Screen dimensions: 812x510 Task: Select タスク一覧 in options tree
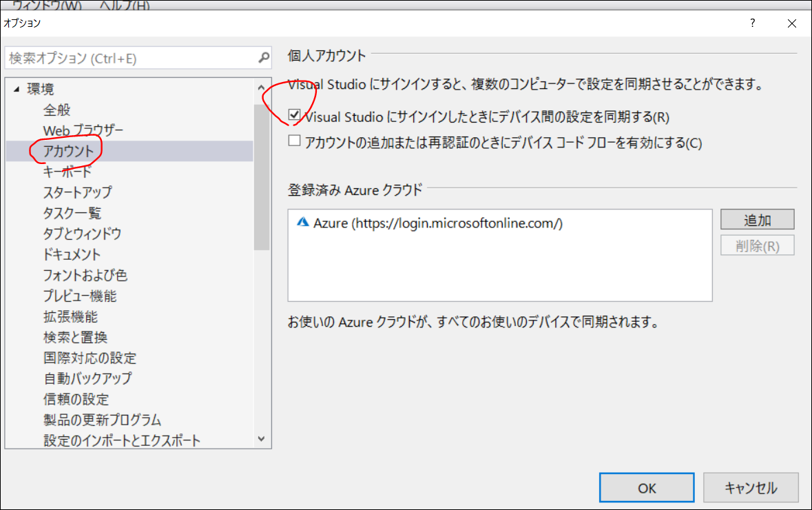pos(72,213)
